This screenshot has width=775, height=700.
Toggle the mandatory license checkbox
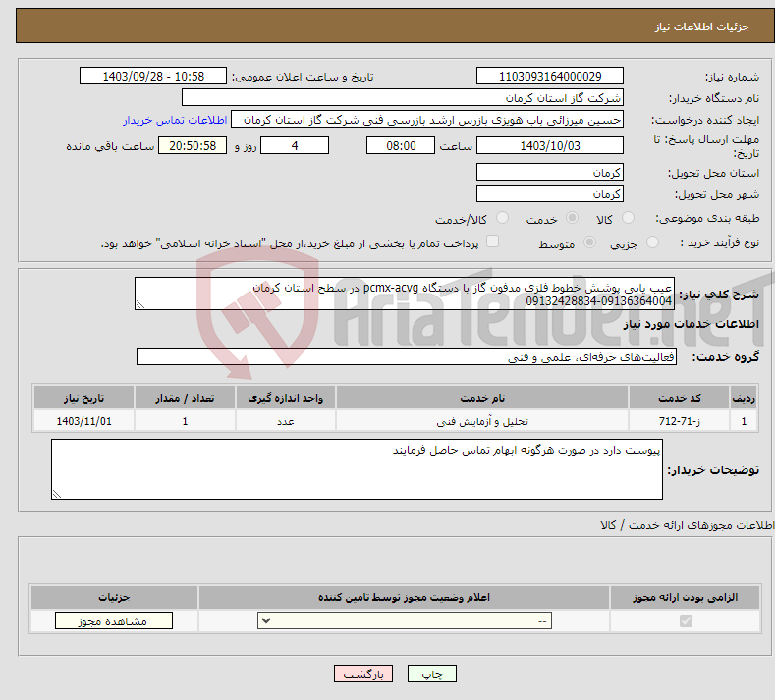(686, 620)
